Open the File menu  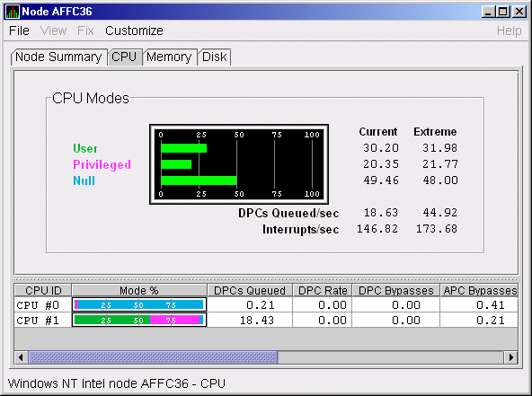tap(19, 31)
